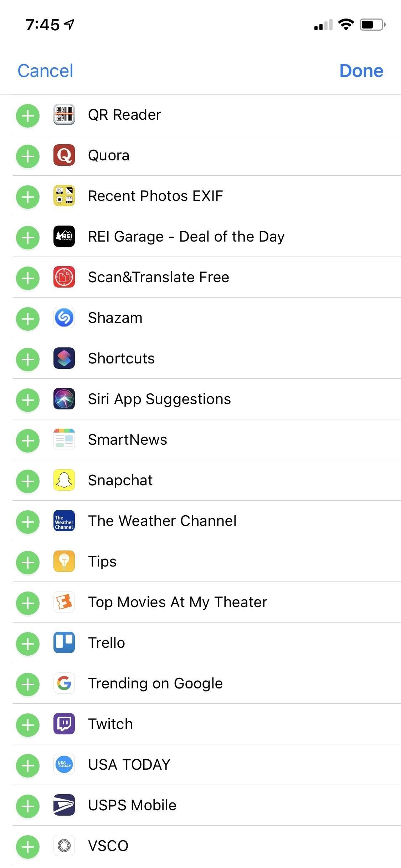Tap the Shortcuts app icon
This screenshot has height=868, width=401.
pyautogui.click(x=64, y=358)
